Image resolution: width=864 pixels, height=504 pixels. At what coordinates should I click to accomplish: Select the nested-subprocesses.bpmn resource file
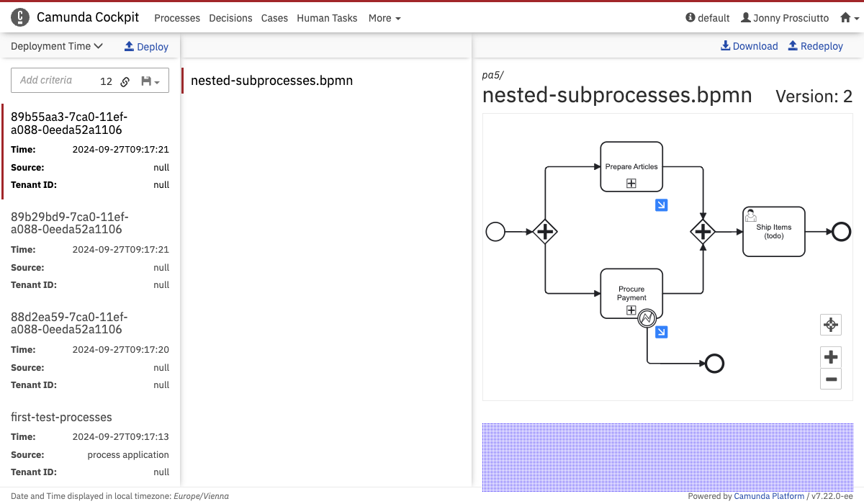click(271, 81)
